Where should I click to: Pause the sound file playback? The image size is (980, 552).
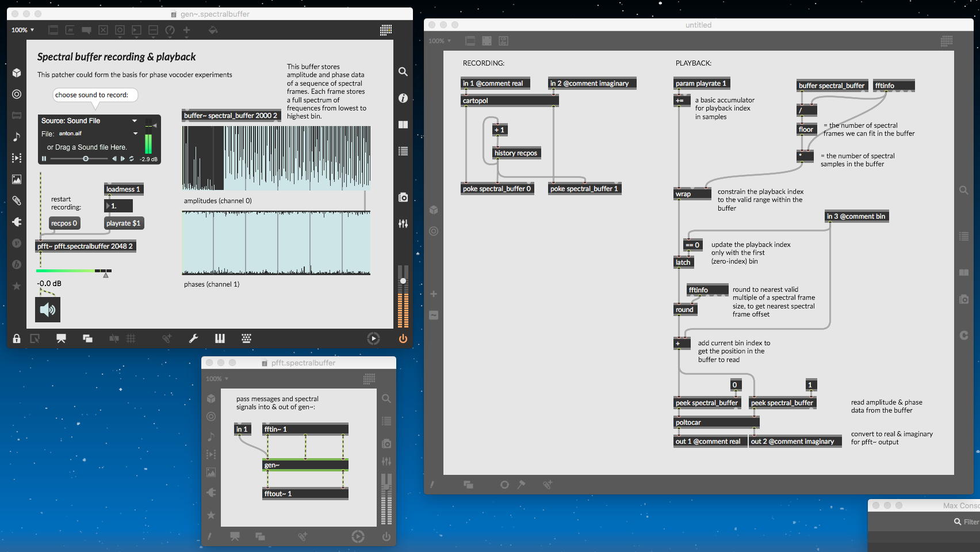point(44,159)
